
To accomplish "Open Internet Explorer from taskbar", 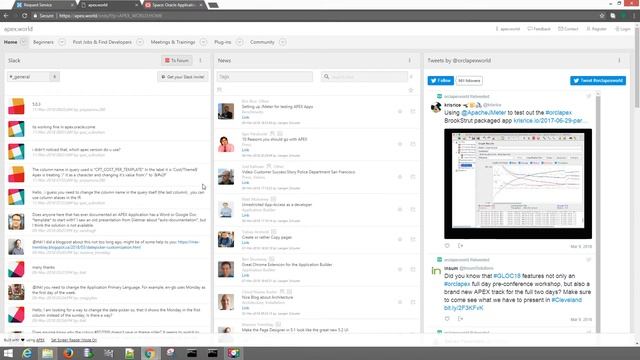I will click(x=27, y=353).
